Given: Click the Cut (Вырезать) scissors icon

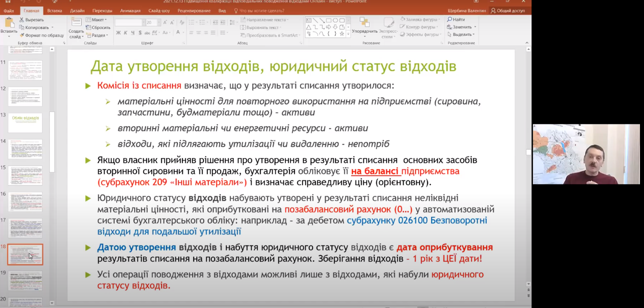Looking at the screenshot, I should coord(22,20).
